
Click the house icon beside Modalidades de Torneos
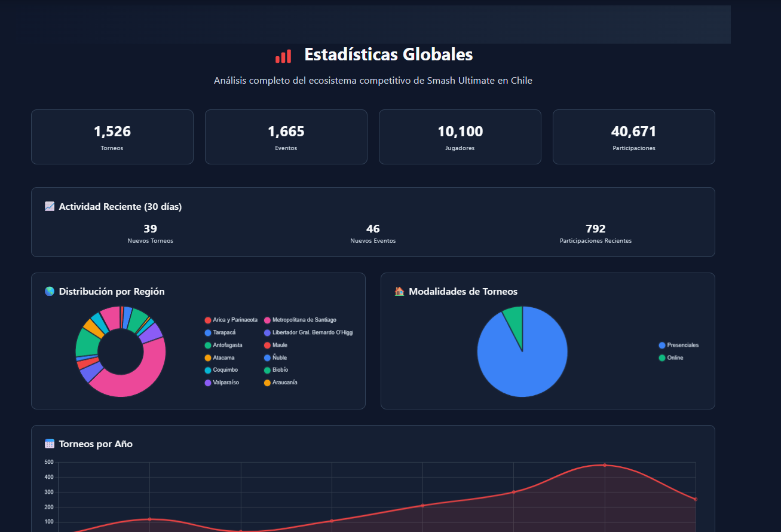pyautogui.click(x=399, y=292)
